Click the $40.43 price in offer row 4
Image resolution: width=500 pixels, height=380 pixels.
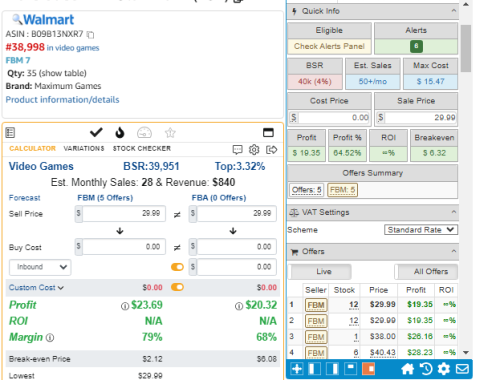[382, 352]
